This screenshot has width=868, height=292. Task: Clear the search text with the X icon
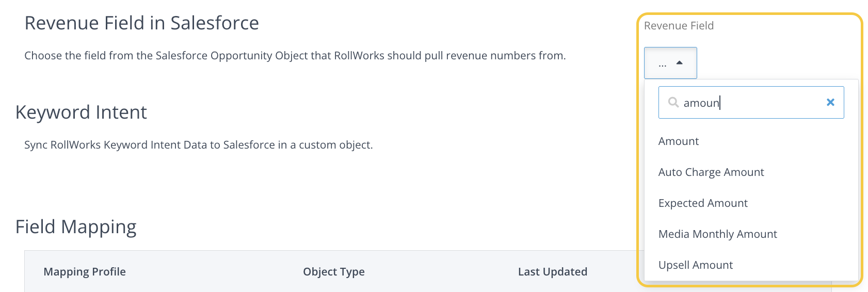(x=830, y=102)
